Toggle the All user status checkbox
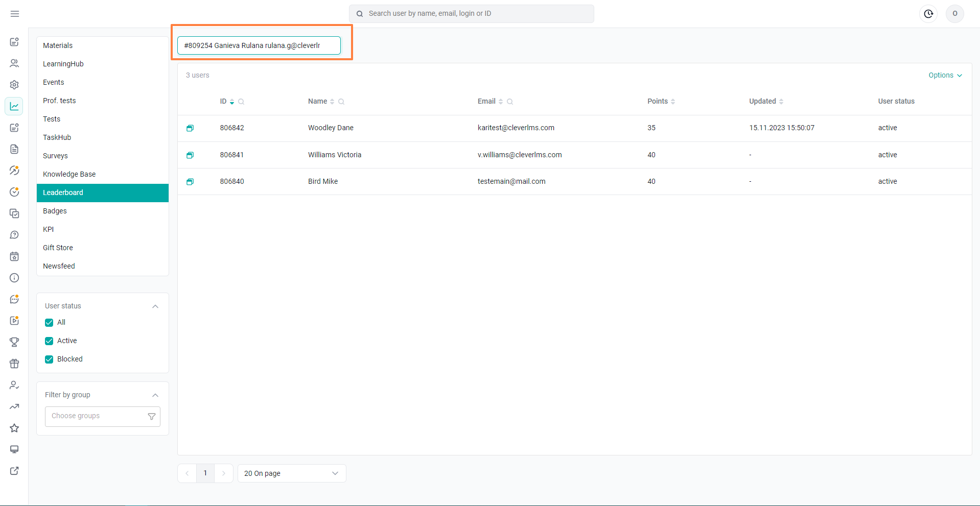The image size is (980, 506). [x=49, y=323]
